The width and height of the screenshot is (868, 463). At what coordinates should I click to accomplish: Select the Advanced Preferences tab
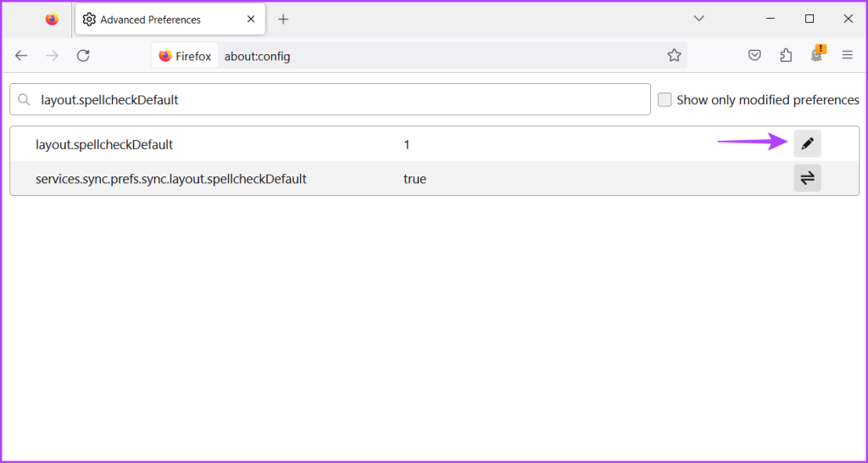(x=170, y=20)
